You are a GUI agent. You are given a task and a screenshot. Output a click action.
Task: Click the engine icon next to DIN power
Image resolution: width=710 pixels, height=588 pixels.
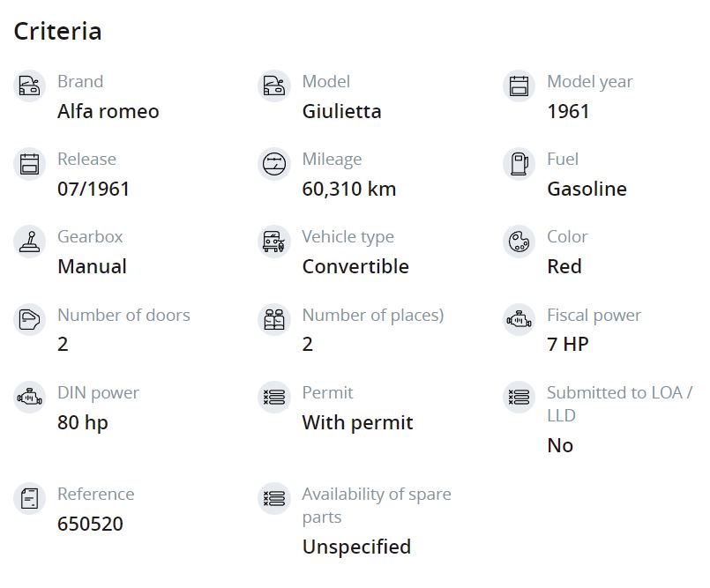pos(29,398)
